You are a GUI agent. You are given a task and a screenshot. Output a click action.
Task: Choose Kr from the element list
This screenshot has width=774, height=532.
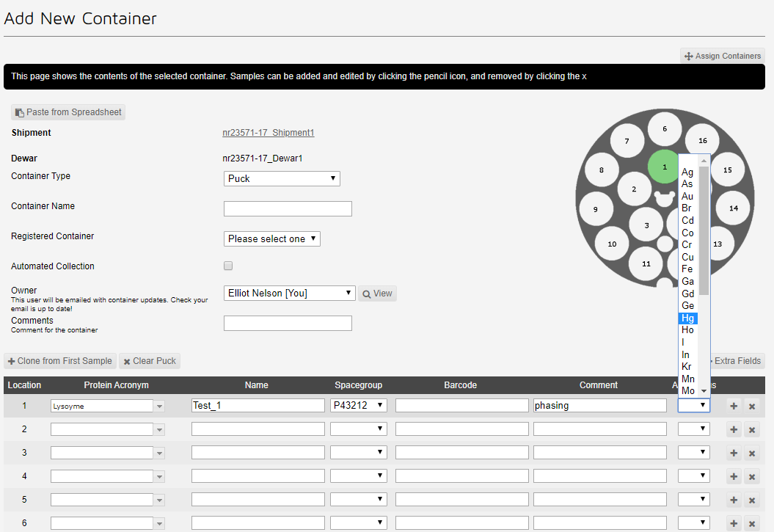coord(688,367)
